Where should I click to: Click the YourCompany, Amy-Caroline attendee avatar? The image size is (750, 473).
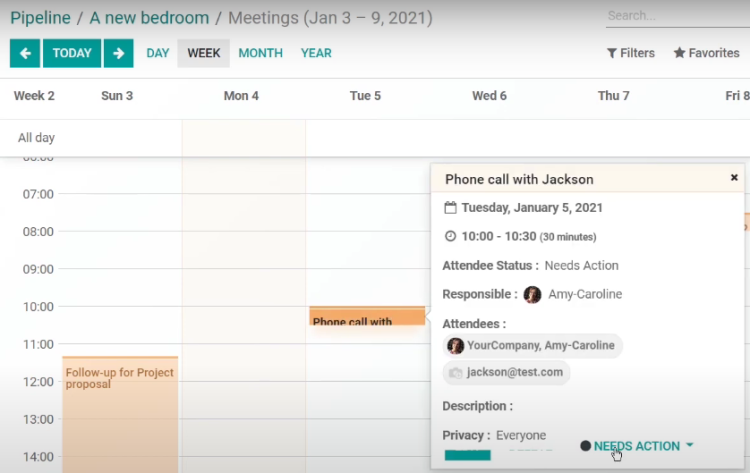click(x=456, y=345)
